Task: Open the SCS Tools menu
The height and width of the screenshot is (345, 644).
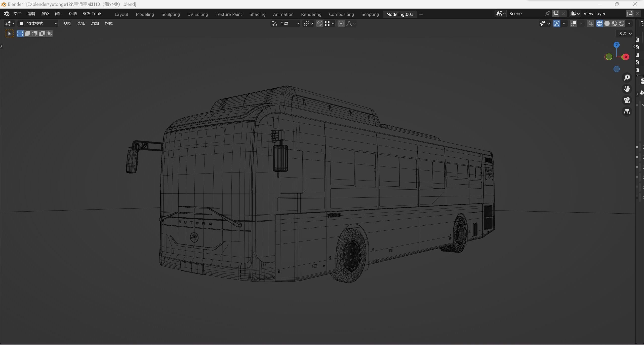Action: (92, 14)
